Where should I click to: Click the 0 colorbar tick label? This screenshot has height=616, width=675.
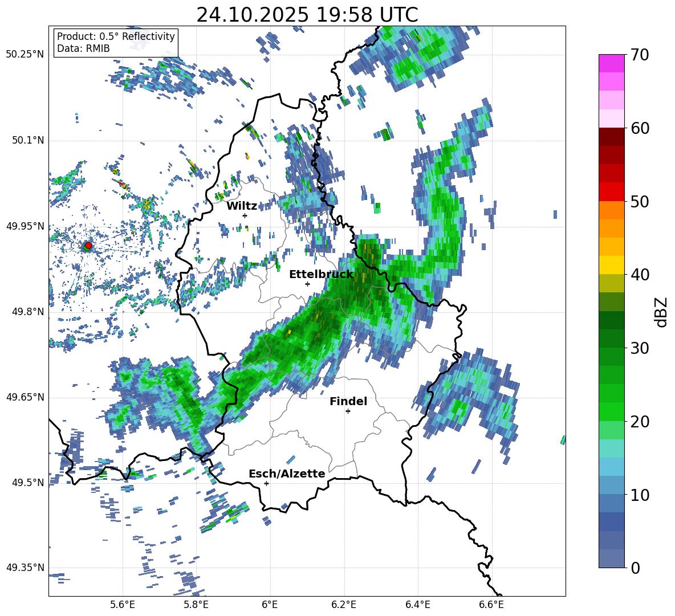635,568
